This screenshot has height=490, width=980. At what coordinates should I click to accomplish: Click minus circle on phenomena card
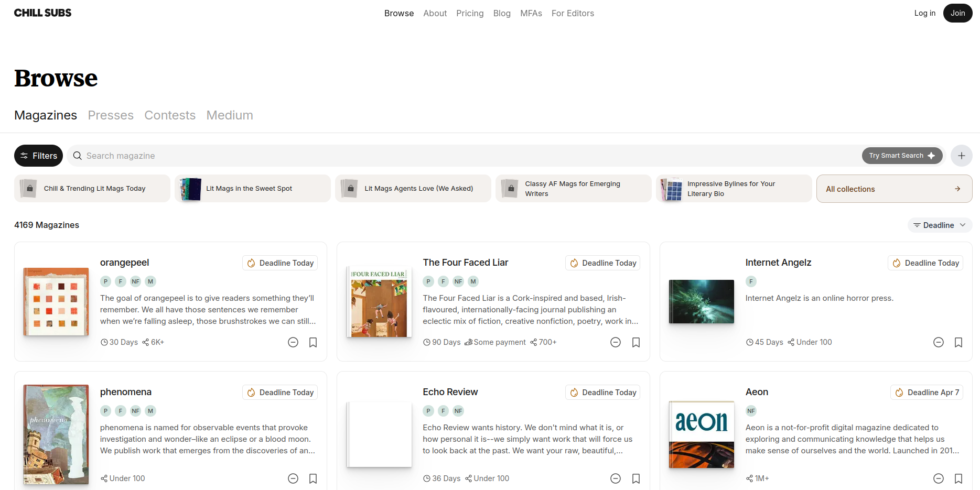(x=293, y=478)
